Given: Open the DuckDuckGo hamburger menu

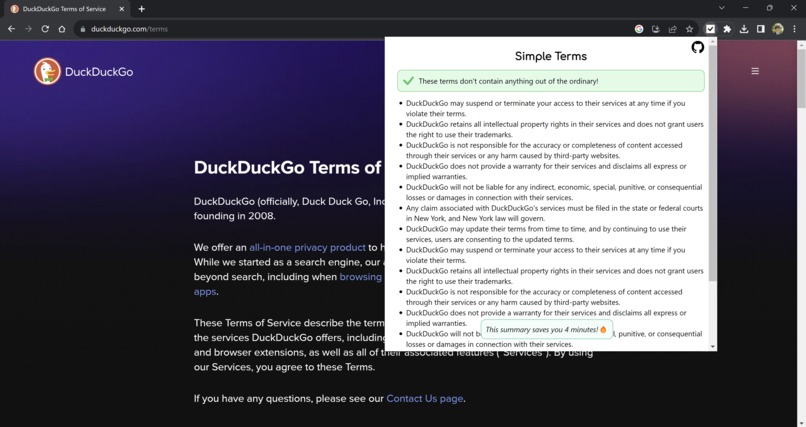Looking at the screenshot, I should coord(755,71).
